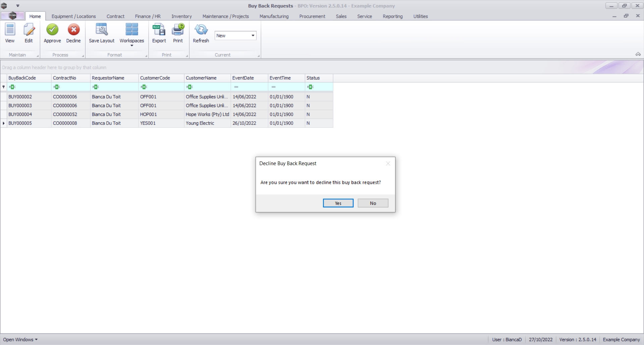Close the Decline Buy Back Request dialog
The height and width of the screenshot is (345, 644).
[388, 163]
